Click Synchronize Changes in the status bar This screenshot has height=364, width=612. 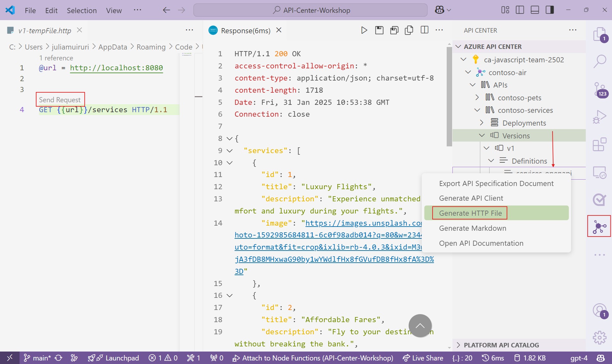pos(59,358)
